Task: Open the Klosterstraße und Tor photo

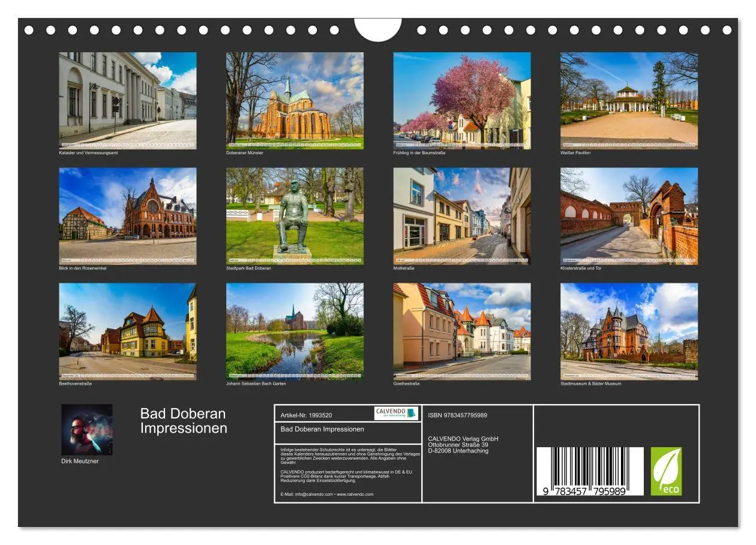Action: pyautogui.click(x=629, y=215)
